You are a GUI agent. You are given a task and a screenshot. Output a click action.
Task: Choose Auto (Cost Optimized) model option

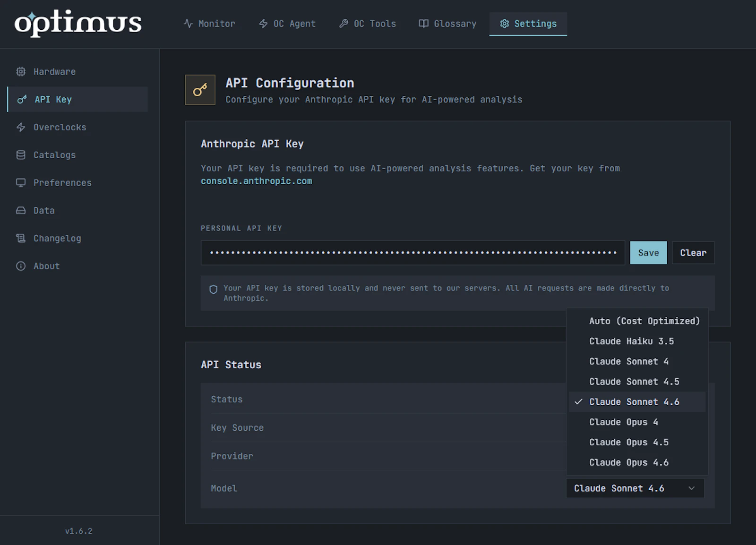click(637, 321)
